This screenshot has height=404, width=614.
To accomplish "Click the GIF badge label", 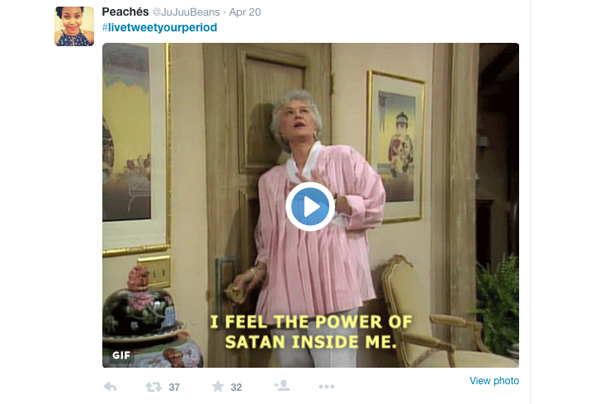I will [x=121, y=355].
